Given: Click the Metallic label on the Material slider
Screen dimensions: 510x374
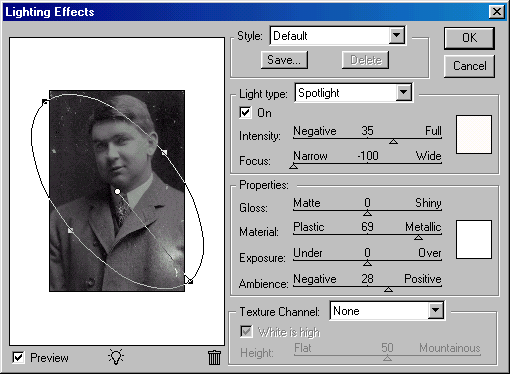Looking at the screenshot, I should coord(423,227).
